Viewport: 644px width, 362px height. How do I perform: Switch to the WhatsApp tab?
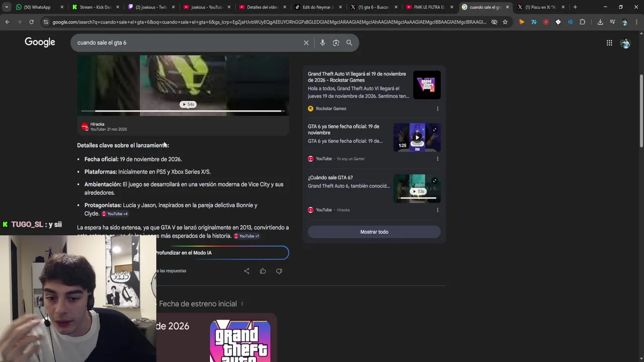click(39, 7)
